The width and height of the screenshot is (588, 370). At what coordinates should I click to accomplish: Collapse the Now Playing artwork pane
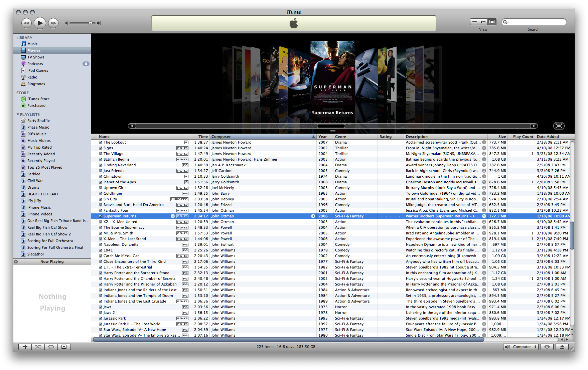tap(16, 261)
